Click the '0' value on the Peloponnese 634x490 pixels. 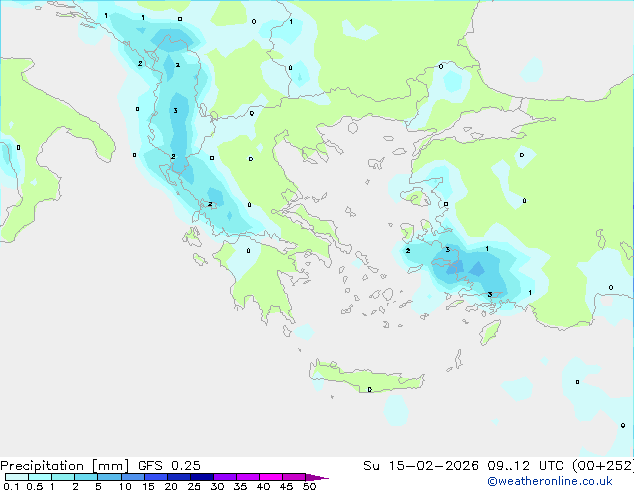click(248, 251)
